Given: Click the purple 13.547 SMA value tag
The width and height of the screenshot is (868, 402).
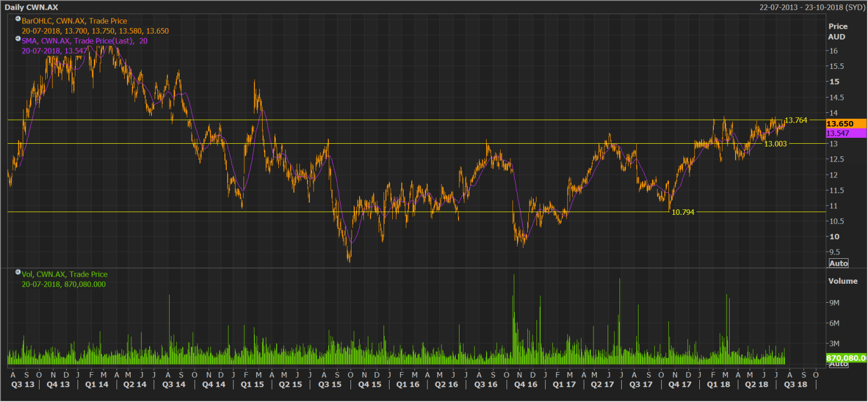Looking at the screenshot, I should click(846, 133).
